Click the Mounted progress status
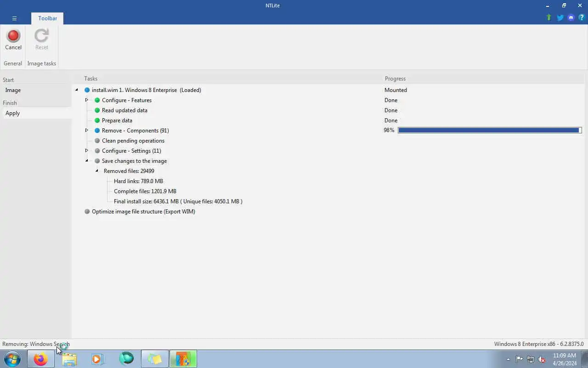This screenshot has width=588, height=368. tap(396, 90)
